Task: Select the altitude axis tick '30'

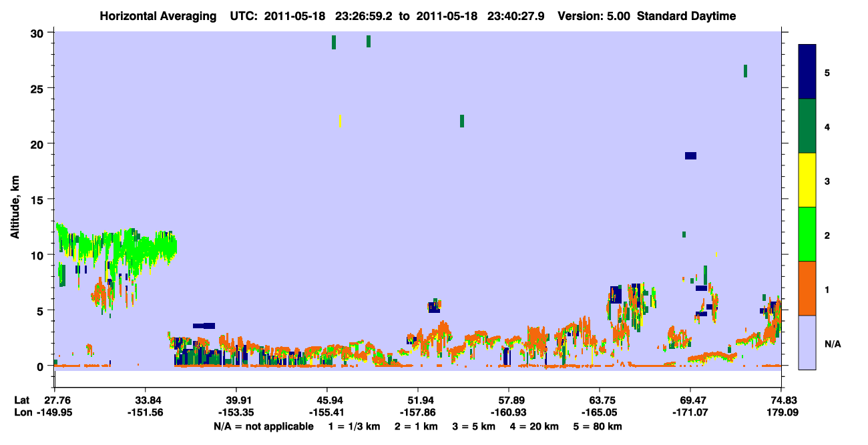Action: [38, 33]
